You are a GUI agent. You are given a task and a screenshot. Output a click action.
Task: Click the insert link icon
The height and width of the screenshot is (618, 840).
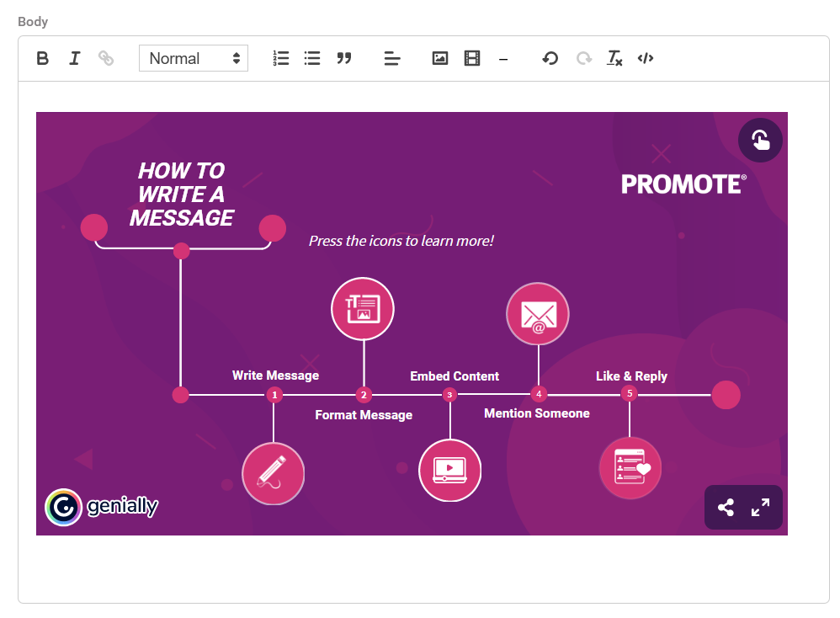click(x=106, y=58)
